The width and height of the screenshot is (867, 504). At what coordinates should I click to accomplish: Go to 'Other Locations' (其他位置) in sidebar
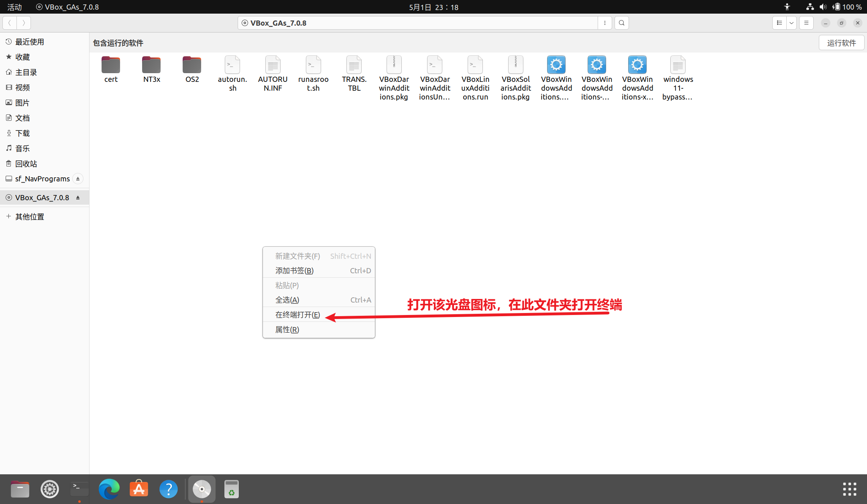point(29,217)
